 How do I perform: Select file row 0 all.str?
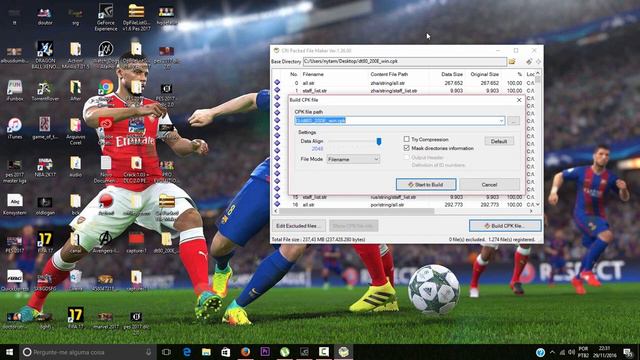(x=403, y=83)
